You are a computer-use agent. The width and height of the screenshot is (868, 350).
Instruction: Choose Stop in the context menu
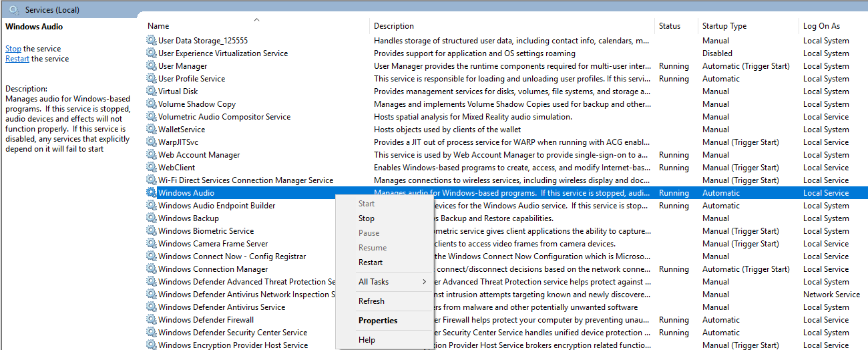(367, 218)
